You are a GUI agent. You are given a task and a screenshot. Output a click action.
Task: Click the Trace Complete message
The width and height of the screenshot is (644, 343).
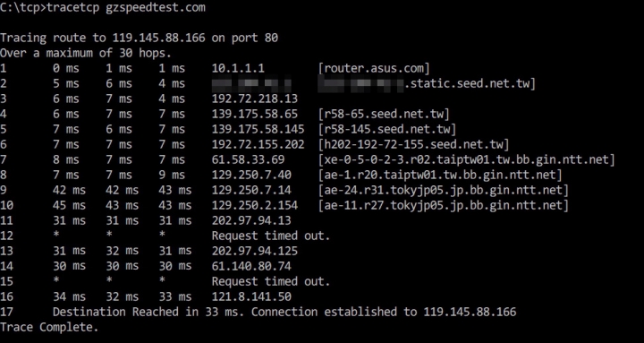point(49,328)
